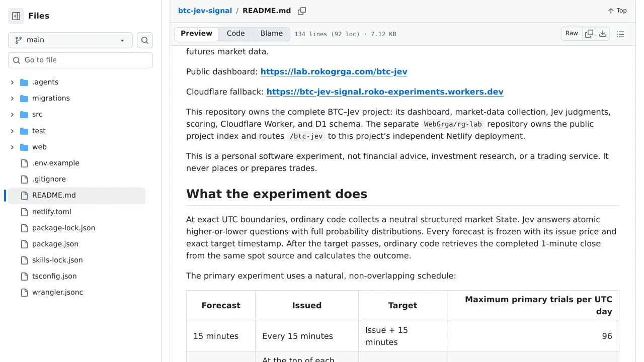Click the 'Issue + 15 minutes' table cell
644x362 pixels.
coord(403,336)
